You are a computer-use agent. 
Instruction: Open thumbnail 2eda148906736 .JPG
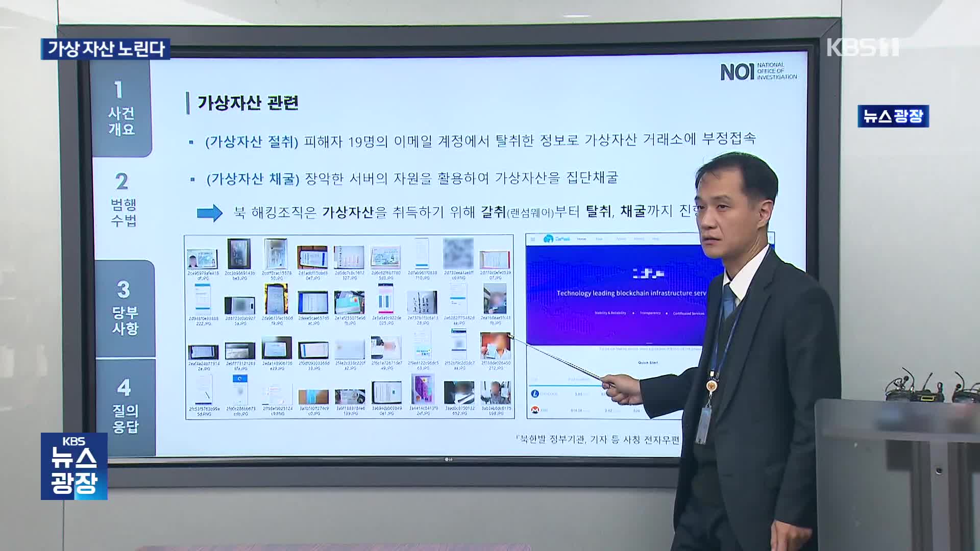277,348
